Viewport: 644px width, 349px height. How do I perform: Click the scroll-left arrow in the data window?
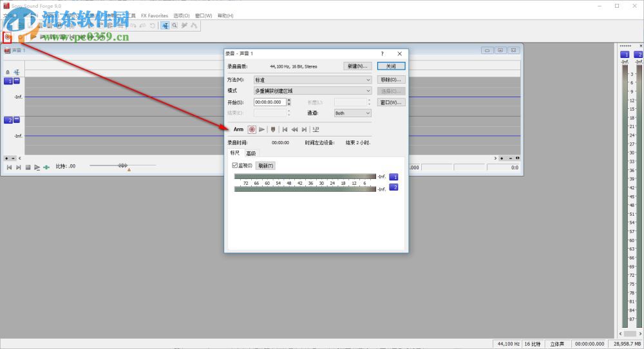[19, 158]
